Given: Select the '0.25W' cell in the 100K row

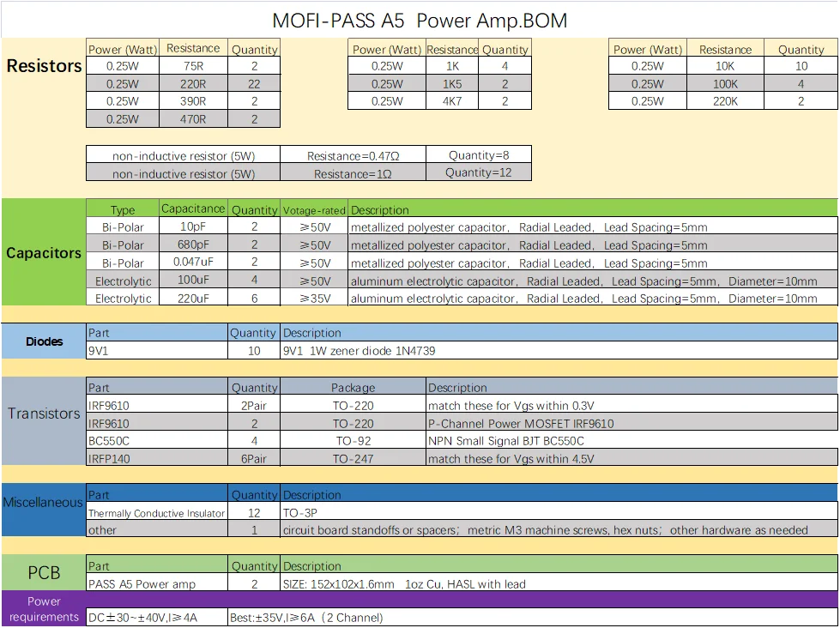Looking at the screenshot, I should 647,83.
